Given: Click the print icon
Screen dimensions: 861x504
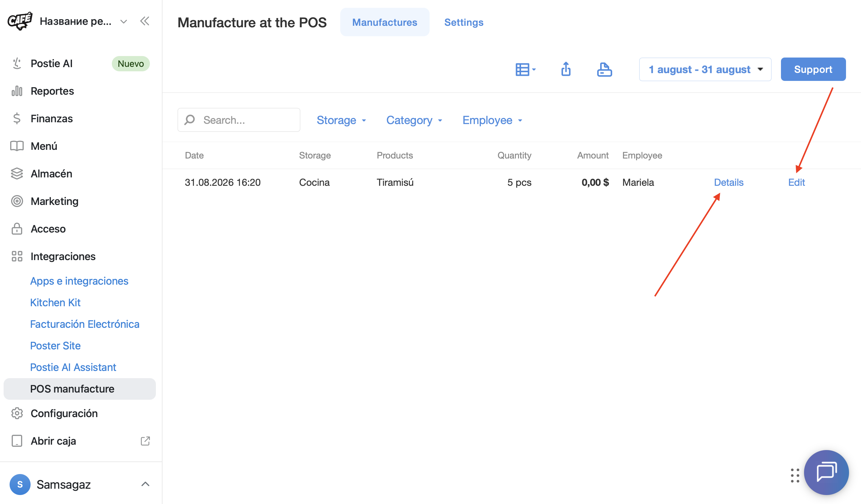Looking at the screenshot, I should click(x=604, y=69).
